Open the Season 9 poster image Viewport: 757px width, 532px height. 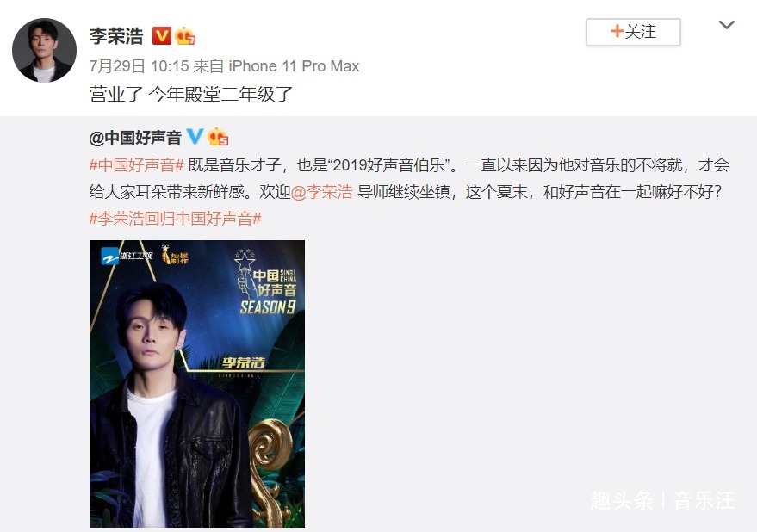[x=197, y=384]
